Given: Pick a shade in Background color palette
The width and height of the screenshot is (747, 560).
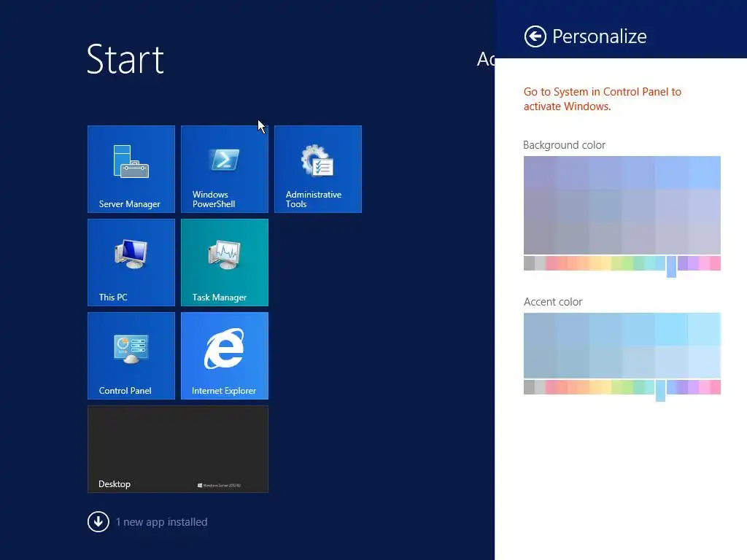Looking at the screenshot, I should [x=622, y=205].
